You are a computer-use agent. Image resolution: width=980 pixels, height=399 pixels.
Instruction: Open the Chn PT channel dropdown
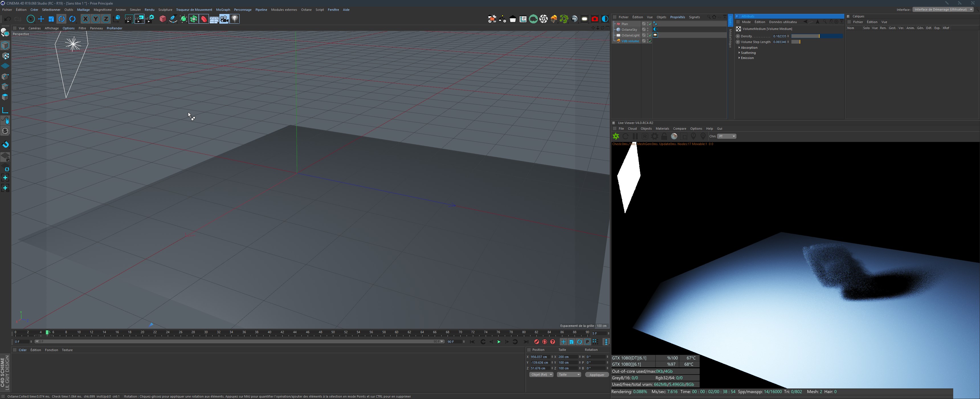[x=727, y=136]
